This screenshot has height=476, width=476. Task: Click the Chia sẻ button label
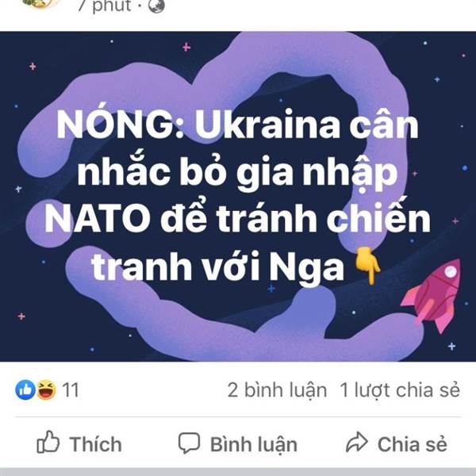413,444
